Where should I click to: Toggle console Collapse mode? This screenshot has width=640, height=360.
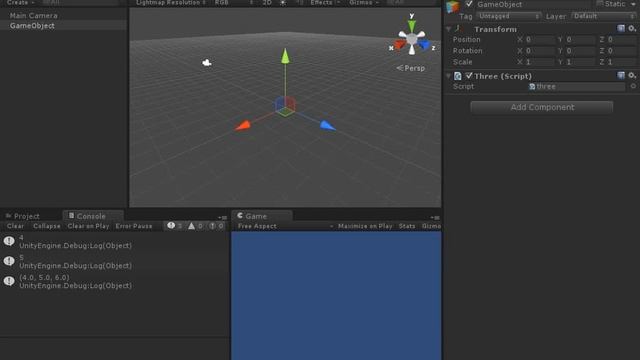pyautogui.click(x=47, y=226)
